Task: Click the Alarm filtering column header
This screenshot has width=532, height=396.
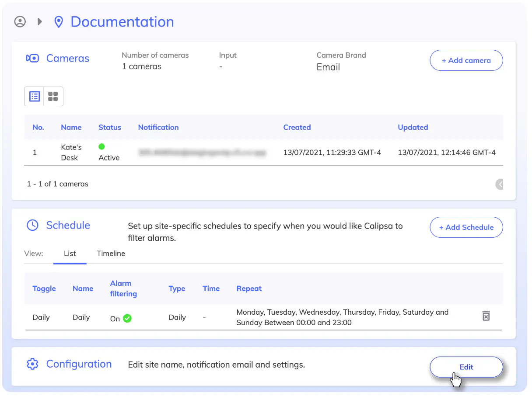Action: point(123,288)
